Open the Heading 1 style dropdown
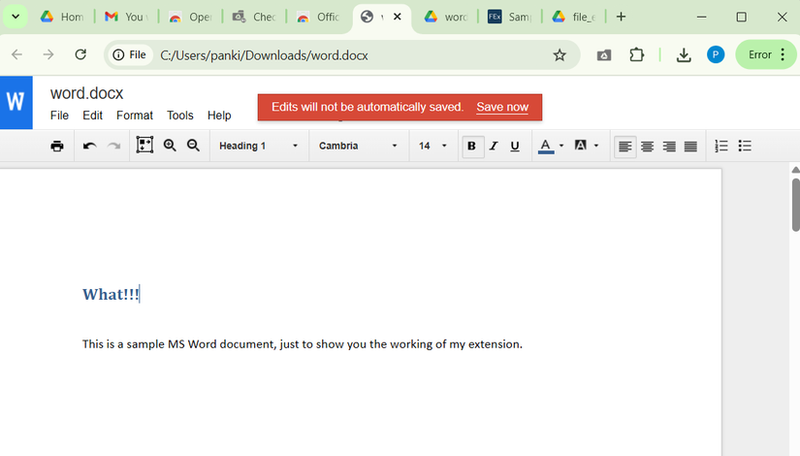The image size is (800, 456). coord(258,146)
